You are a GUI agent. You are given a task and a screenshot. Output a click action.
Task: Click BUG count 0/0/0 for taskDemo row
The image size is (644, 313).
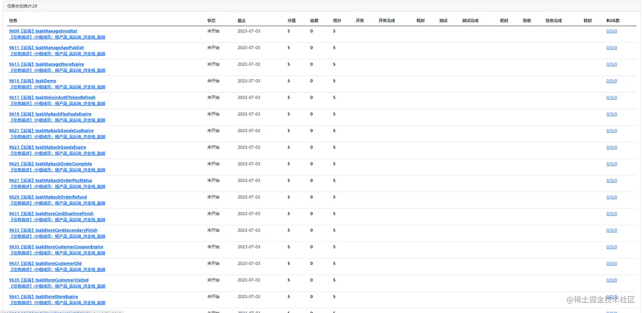click(x=612, y=81)
